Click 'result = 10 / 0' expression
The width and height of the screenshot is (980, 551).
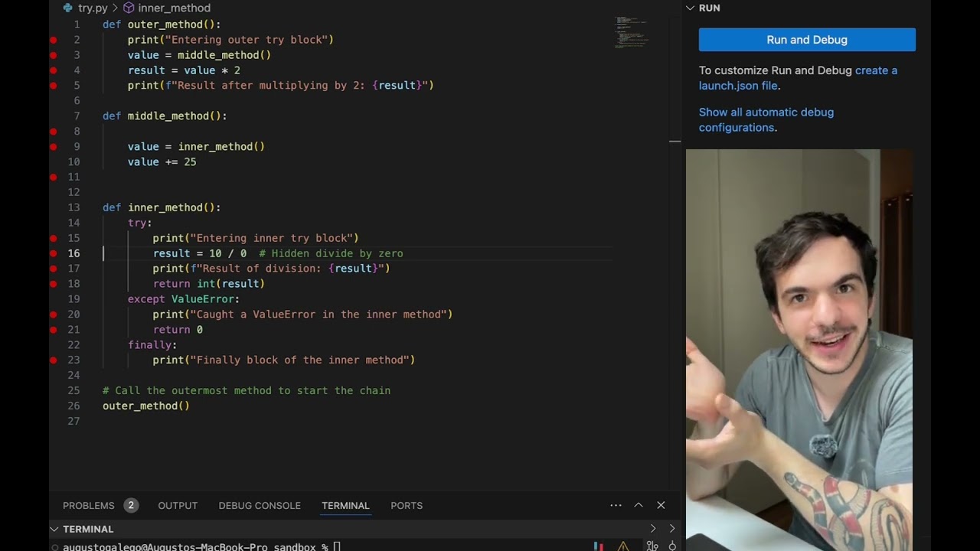(200, 253)
